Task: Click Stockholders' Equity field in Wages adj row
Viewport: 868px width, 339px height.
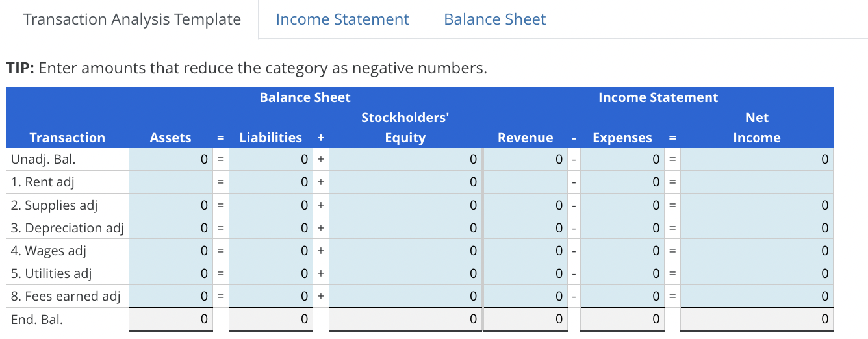Action: (405, 251)
